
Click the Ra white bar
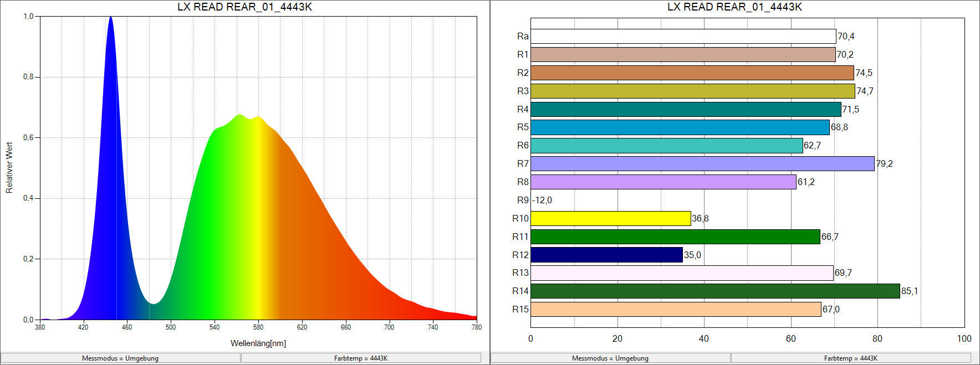click(x=683, y=36)
